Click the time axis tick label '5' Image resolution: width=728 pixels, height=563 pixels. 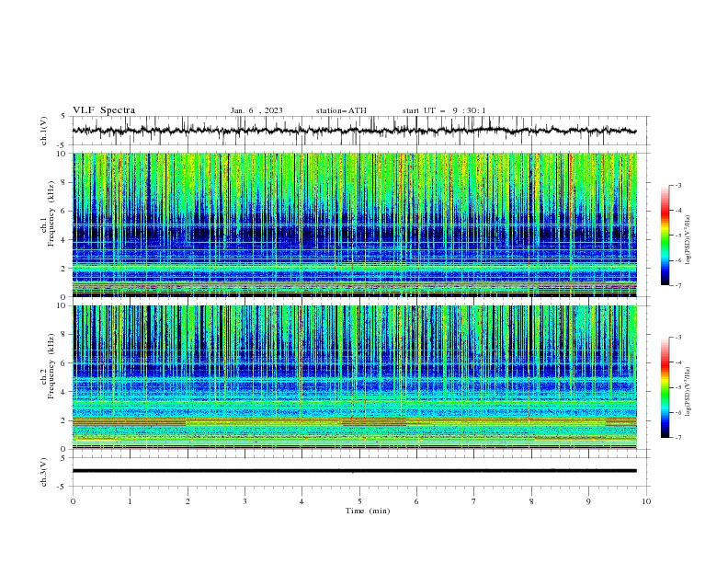(359, 501)
